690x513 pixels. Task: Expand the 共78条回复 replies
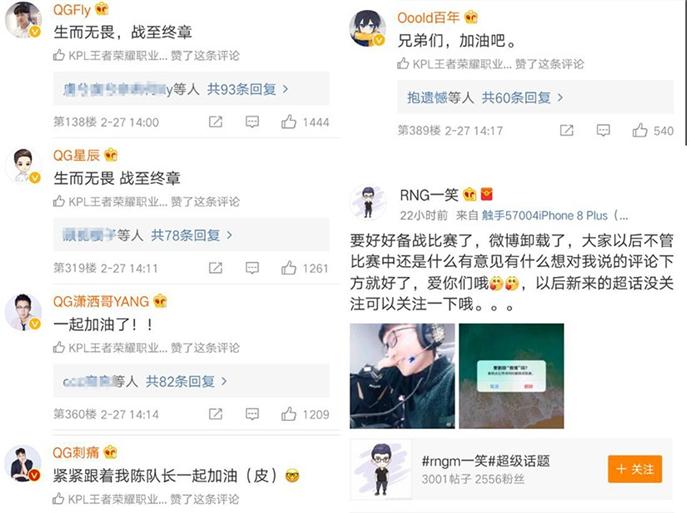(191, 235)
